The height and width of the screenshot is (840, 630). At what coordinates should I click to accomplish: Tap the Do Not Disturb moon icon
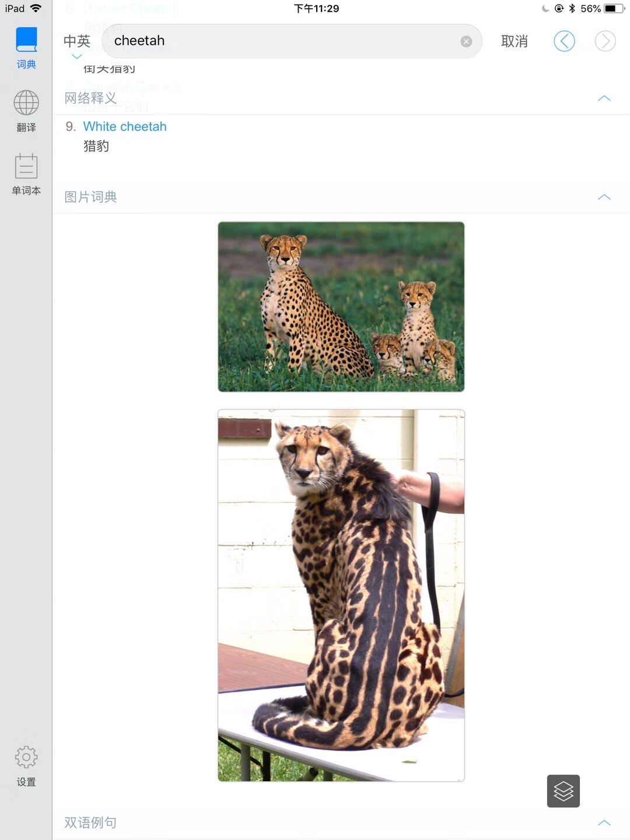pyautogui.click(x=545, y=8)
